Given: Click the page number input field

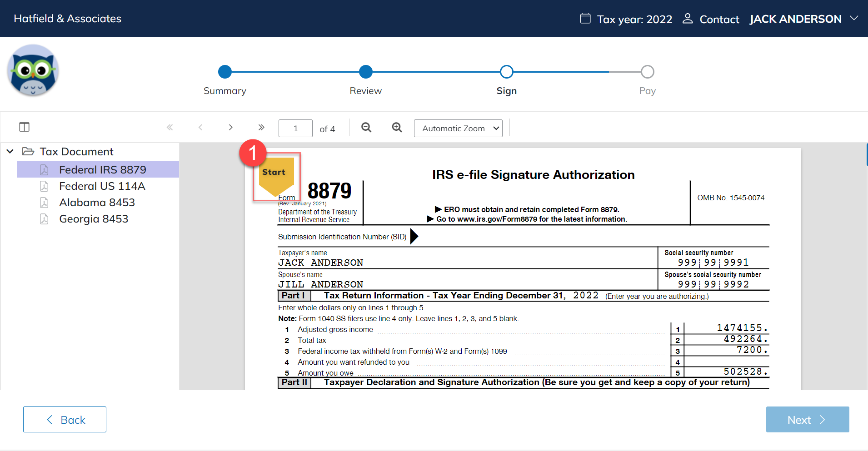Looking at the screenshot, I should click(x=295, y=129).
